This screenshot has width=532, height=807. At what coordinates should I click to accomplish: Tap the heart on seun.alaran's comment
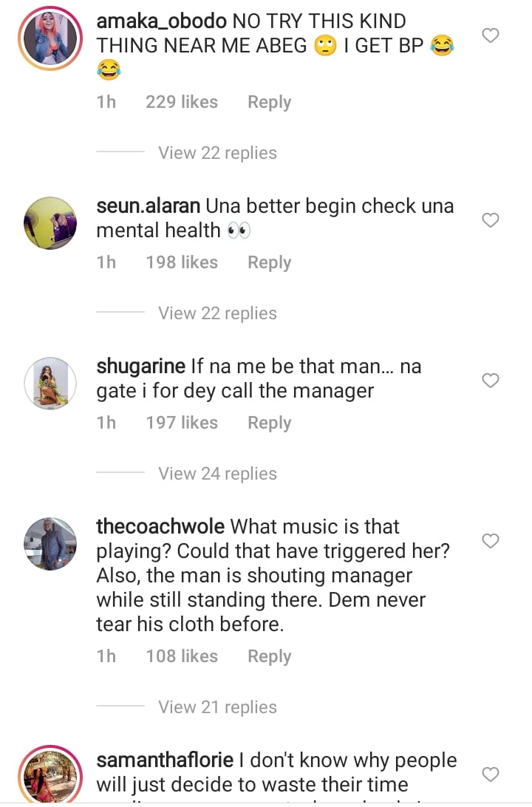click(x=491, y=220)
